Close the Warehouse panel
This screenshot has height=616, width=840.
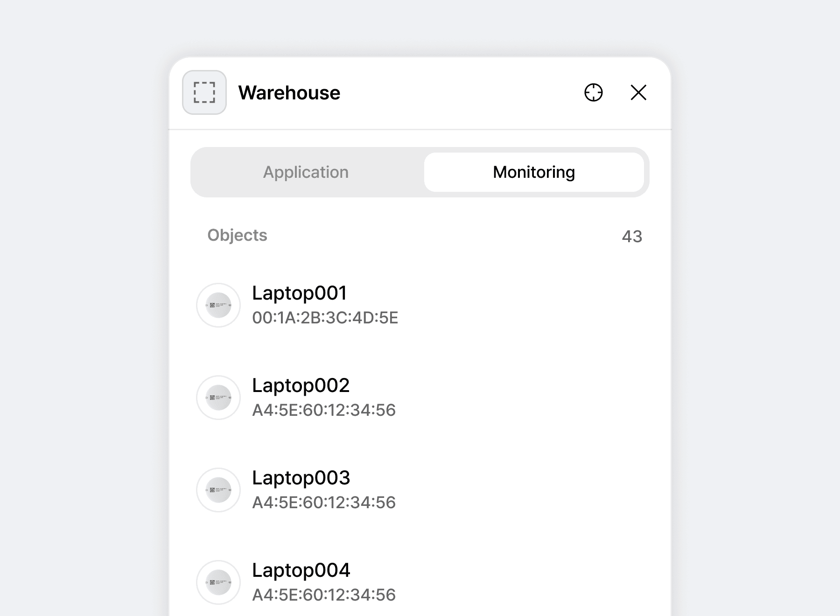coord(638,92)
